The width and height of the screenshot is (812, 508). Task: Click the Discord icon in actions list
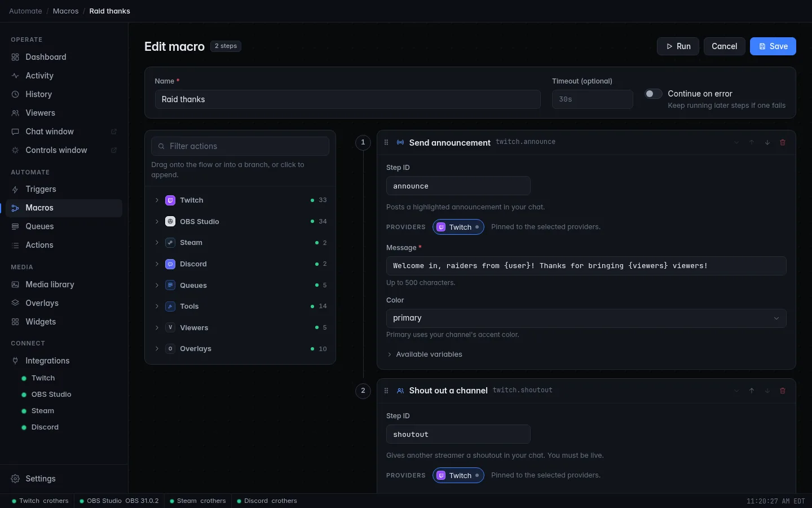170,264
